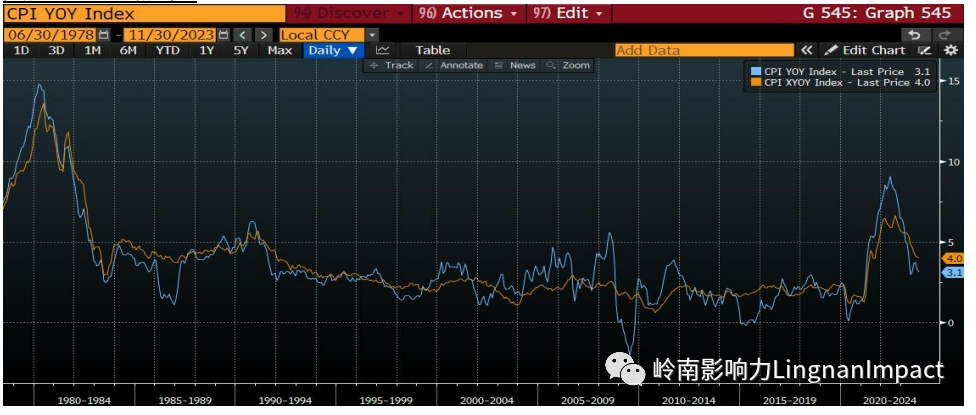Click the 1985-1989 axis label

[x=186, y=399]
